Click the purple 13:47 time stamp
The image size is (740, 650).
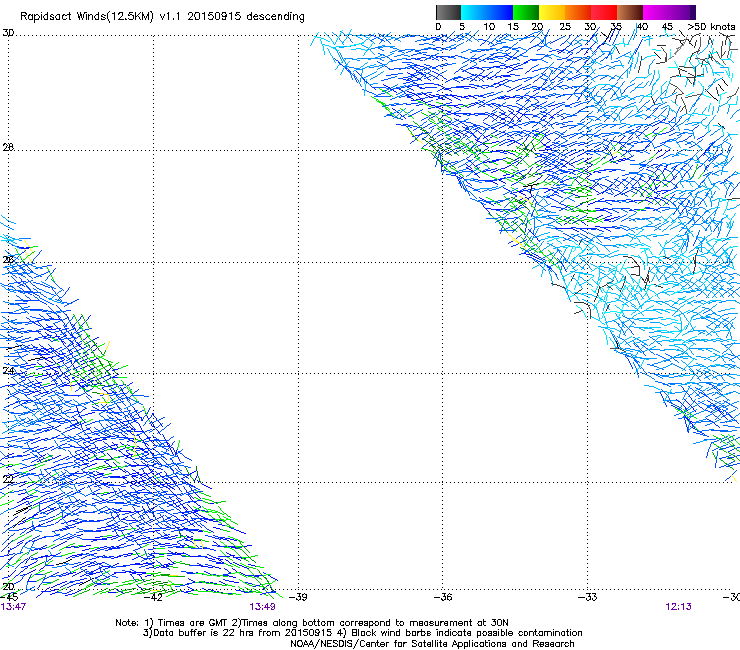click(13, 607)
